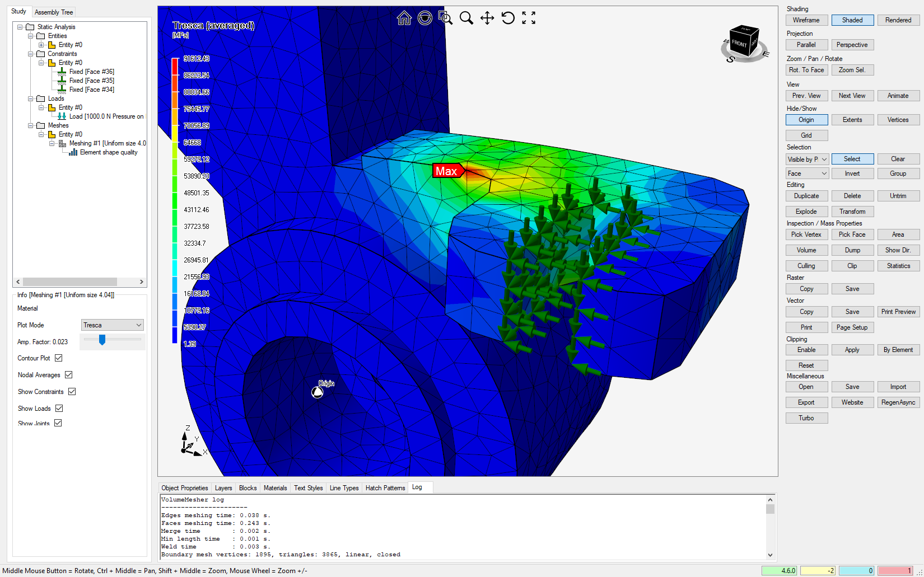This screenshot has height=577, width=924.
Task: Switch to the Assembly Tree tab
Action: (54, 12)
